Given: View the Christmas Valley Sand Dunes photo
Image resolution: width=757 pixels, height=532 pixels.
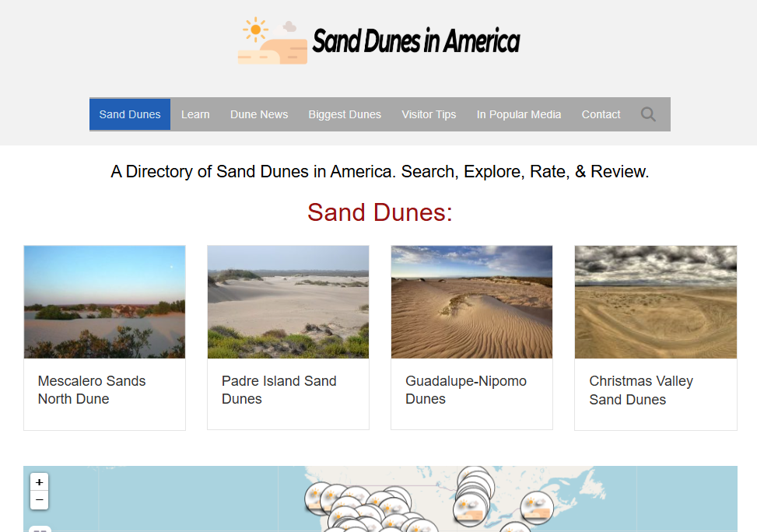Looking at the screenshot, I should pos(656,303).
